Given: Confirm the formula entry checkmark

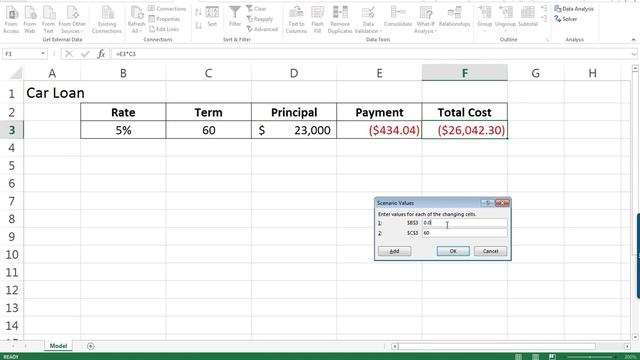Looking at the screenshot, I should 85,53.
